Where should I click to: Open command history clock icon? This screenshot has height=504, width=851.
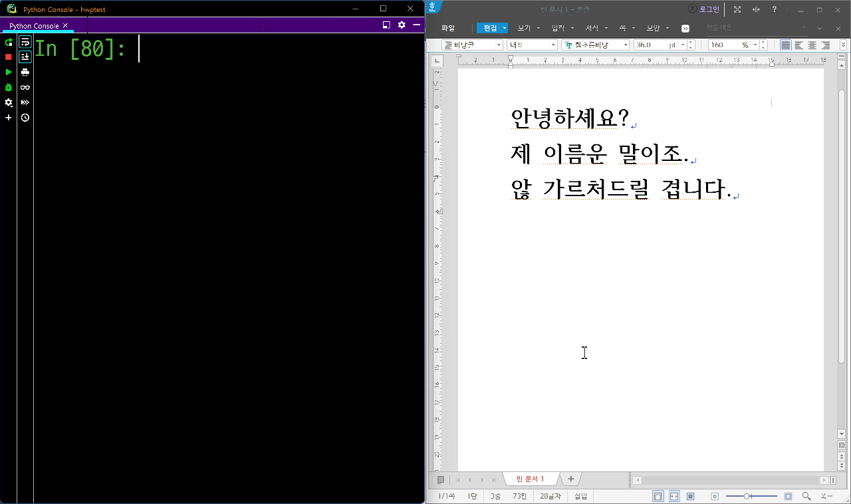click(x=25, y=118)
